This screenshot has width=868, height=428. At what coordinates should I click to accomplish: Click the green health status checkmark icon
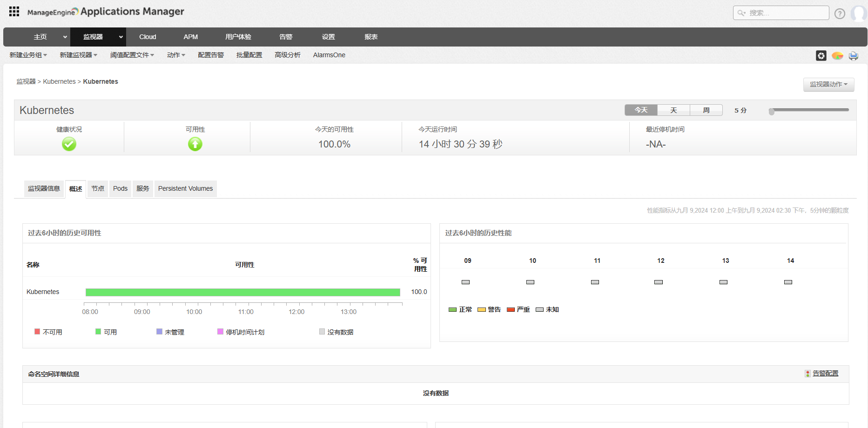tap(69, 144)
